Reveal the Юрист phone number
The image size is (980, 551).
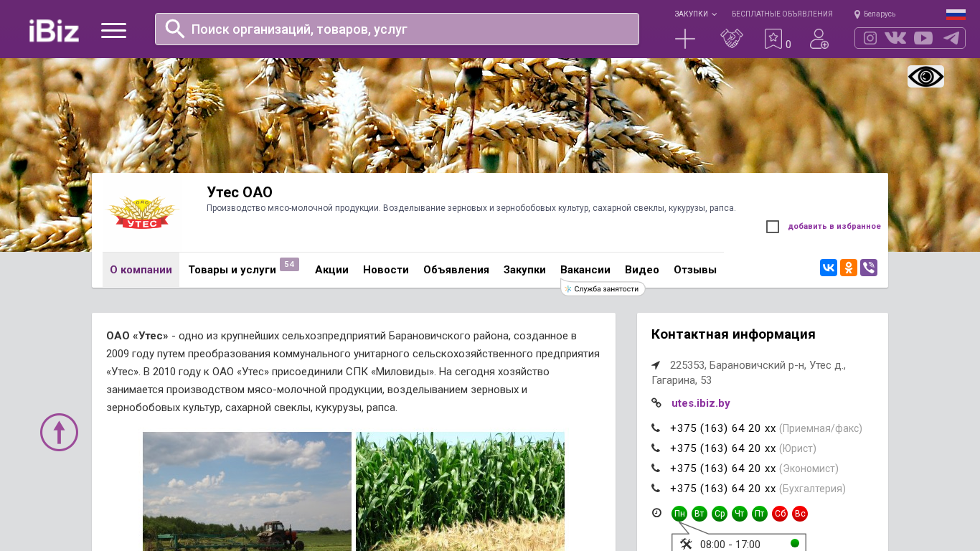(723, 448)
